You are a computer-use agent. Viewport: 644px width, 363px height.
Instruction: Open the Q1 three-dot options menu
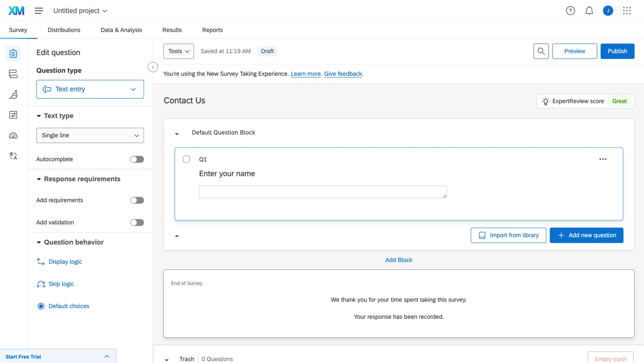coord(603,159)
